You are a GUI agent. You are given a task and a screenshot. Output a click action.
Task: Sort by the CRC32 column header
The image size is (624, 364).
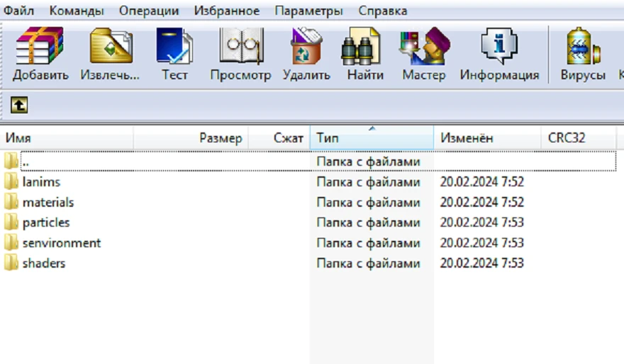click(x=579, y=138)
